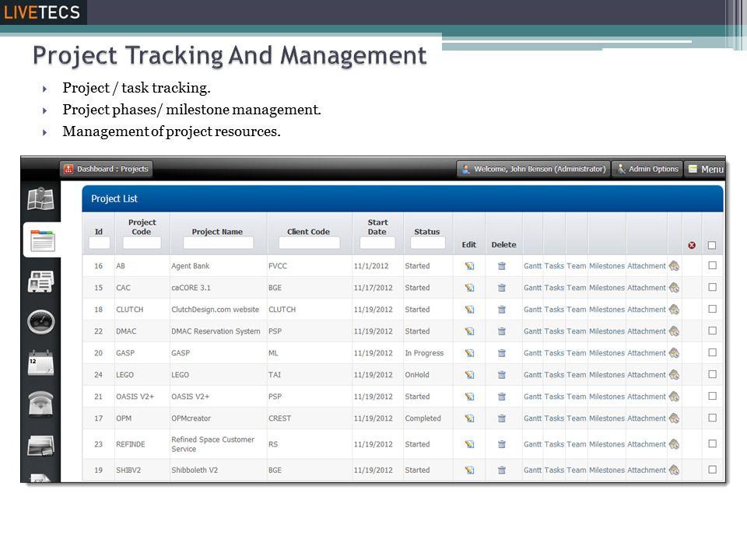The height and width of the screenshot is (560, 747).
Task: Open Tasks for caCORE 3.1
Action: tap(554, 288)
